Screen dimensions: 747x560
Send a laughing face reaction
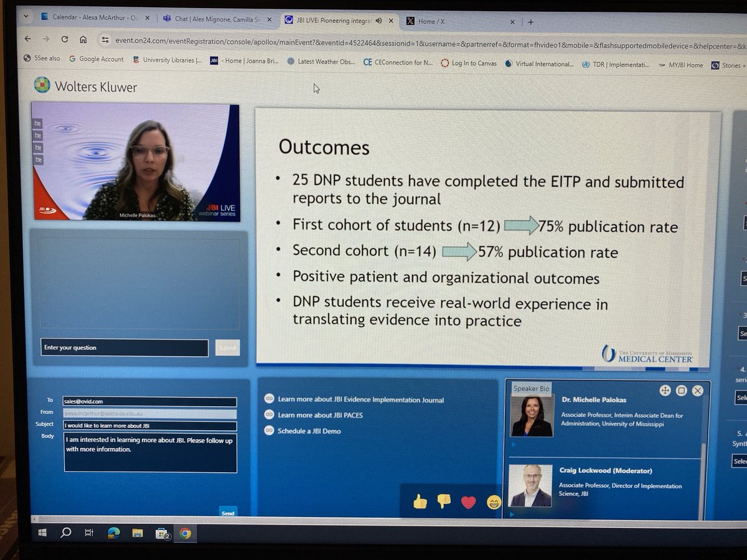pos(494,502)
